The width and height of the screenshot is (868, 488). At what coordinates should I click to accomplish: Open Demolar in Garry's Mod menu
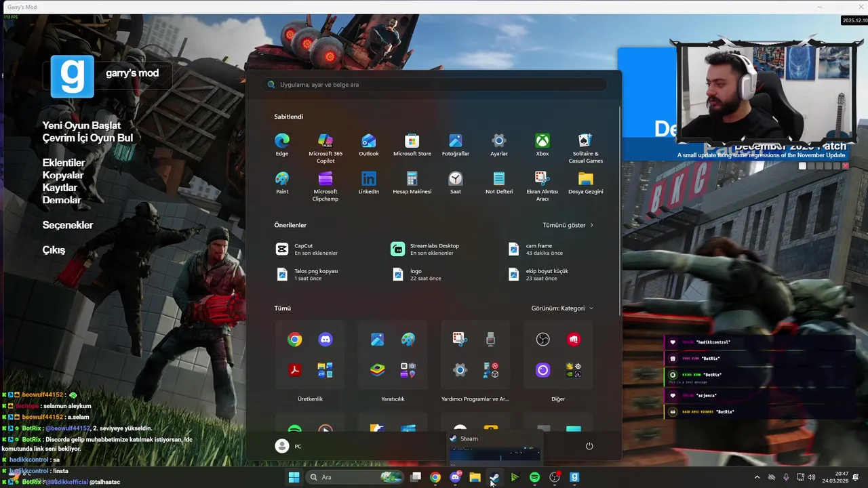(62, 200)
